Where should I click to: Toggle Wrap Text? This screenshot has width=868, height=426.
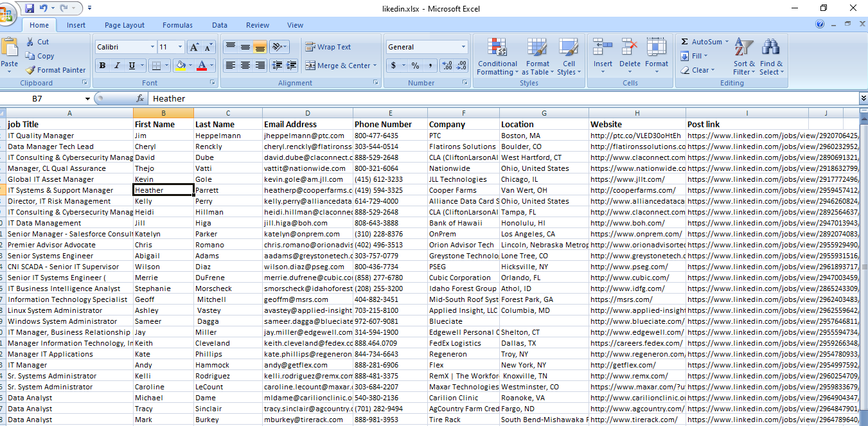click(328, 47)
